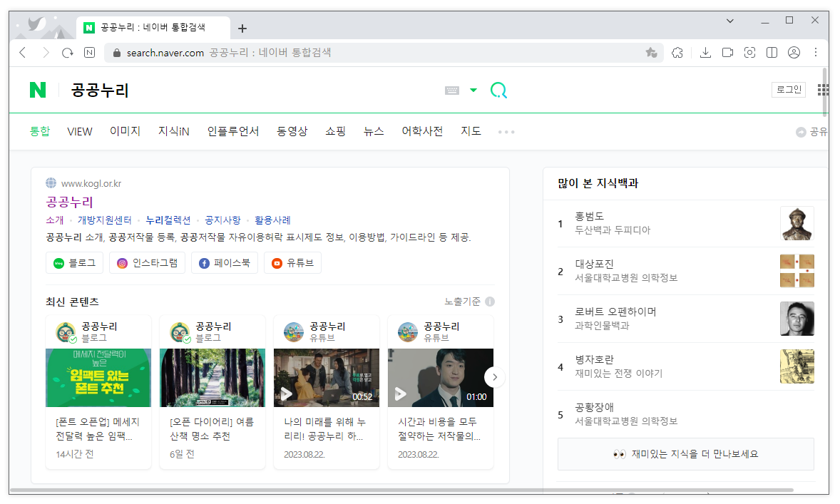Screen dimensions: 840x504
Task: Click the 홍범도 statue thumbnail
Action: tap(797, 223)
